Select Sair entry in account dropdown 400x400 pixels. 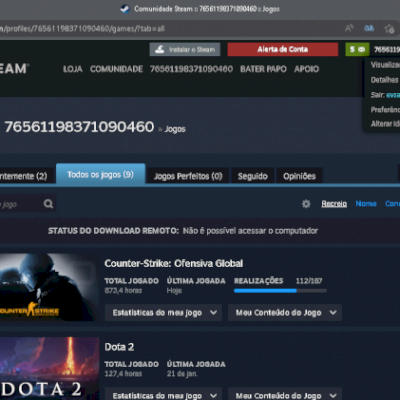tap(385, 95)
